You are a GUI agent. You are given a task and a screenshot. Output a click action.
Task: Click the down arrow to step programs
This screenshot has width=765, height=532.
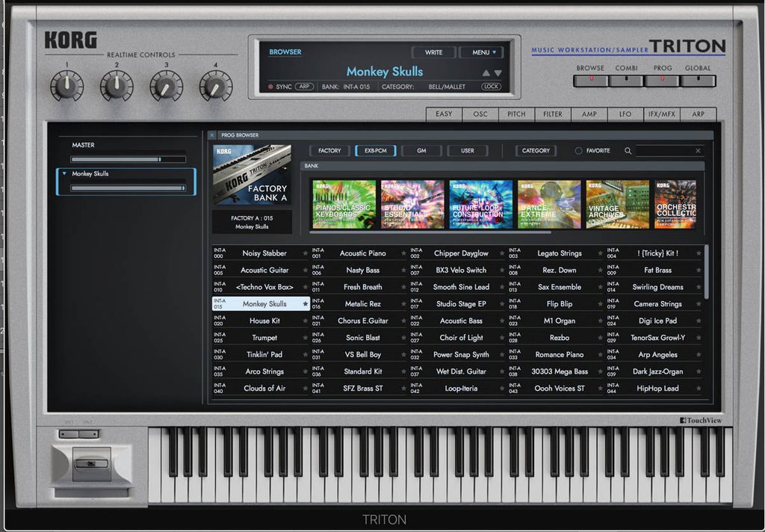click(x=497, y=73)
